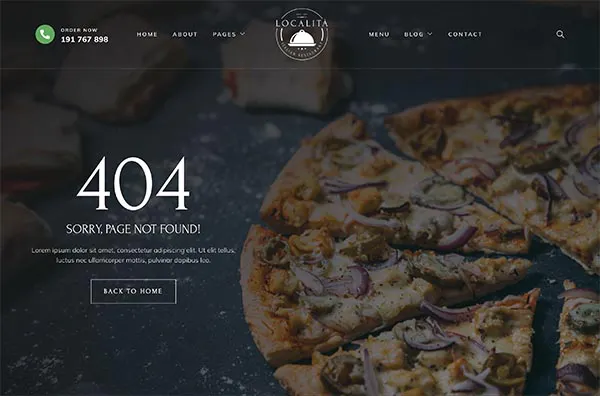Click the Italian Restaurant text under logo
The width and height of the screenshot is (600, 396).
click(302, 55)
